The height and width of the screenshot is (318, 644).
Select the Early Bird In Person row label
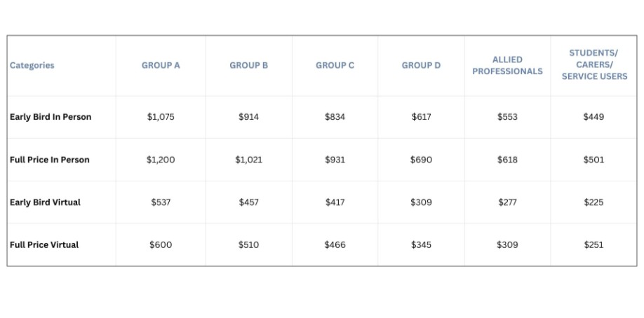click(51, 117)
